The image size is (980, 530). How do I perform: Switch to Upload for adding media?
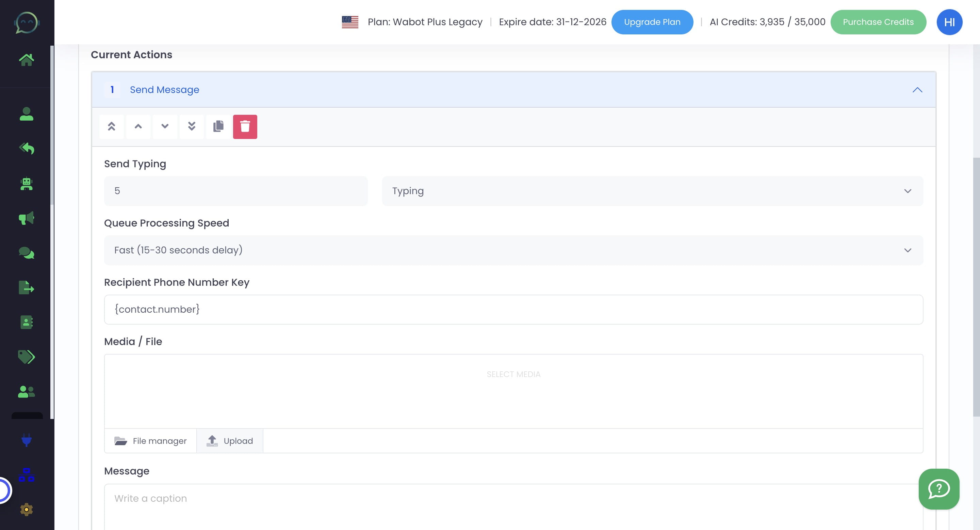click(x=230, y=440)
